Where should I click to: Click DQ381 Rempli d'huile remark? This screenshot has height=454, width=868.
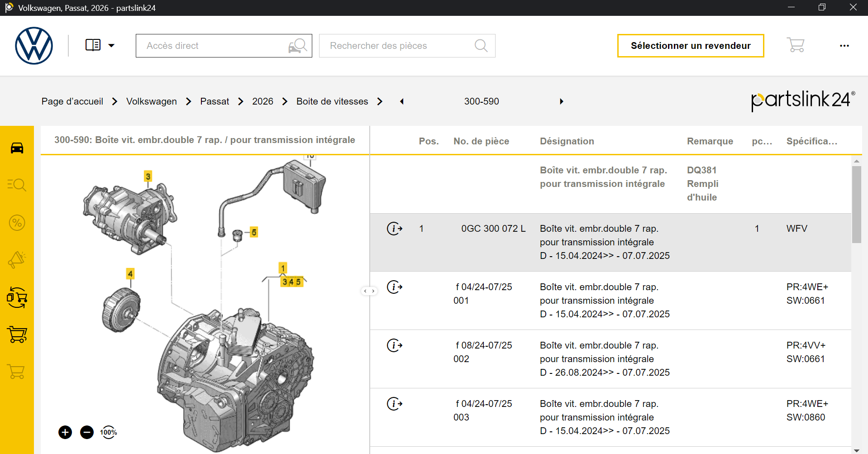[x=703, y=184]
